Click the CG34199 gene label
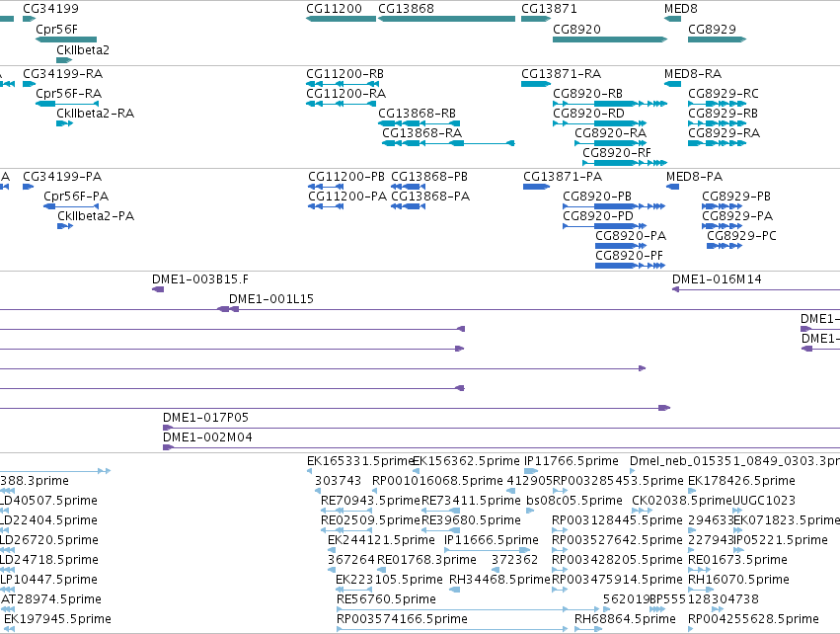Image resolution: width=840 pixels, height=634 pixels. click(50, 9)
